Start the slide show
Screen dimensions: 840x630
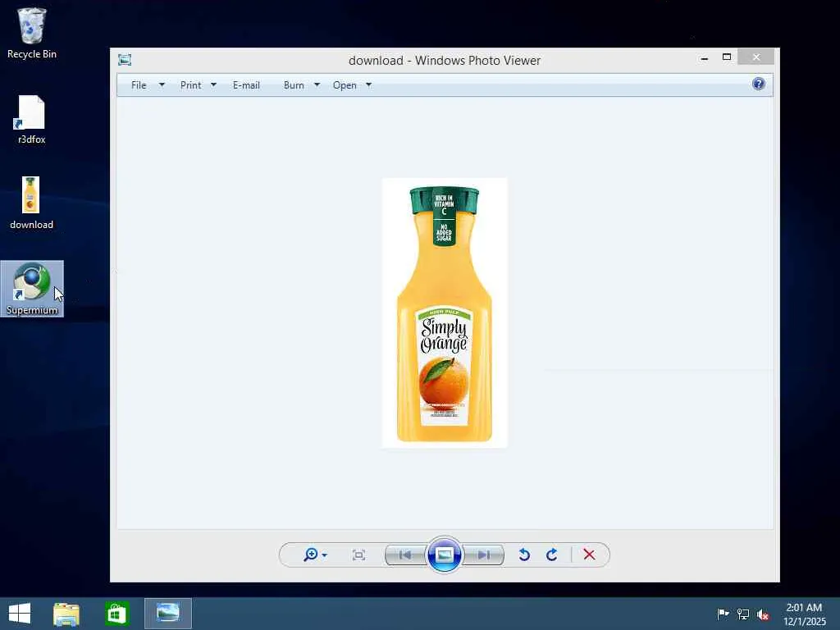click(x=444, y=555)
